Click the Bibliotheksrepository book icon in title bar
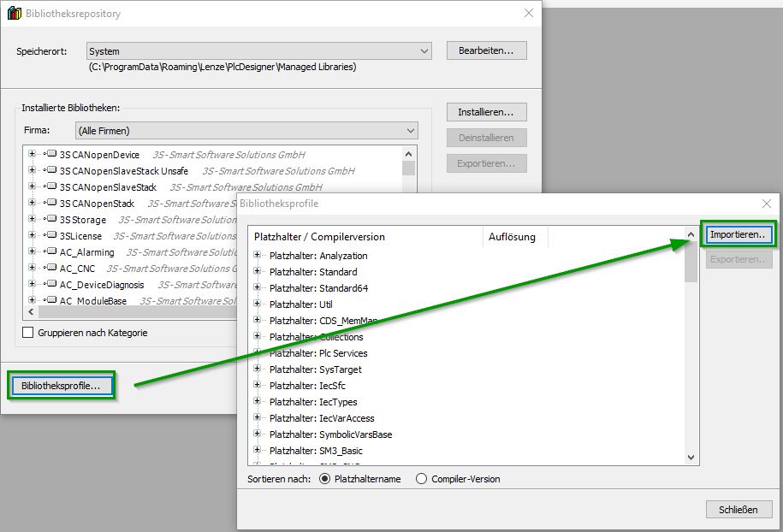 coord(14,14)
